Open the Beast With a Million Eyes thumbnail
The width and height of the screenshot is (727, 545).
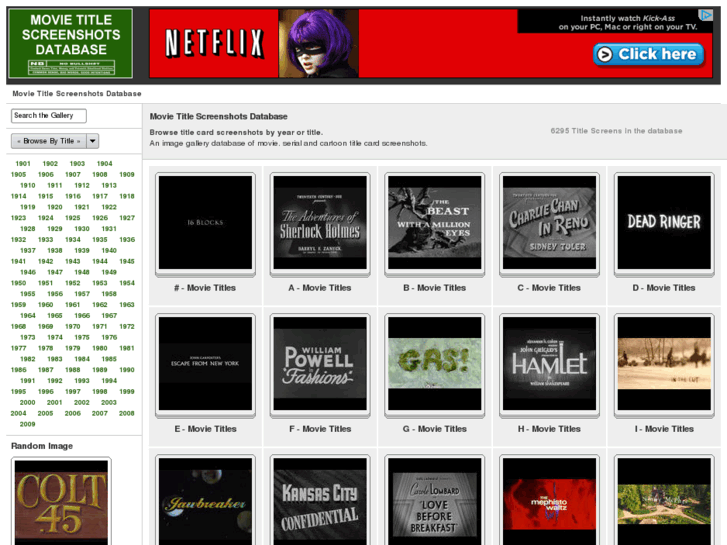pos(434,223)
